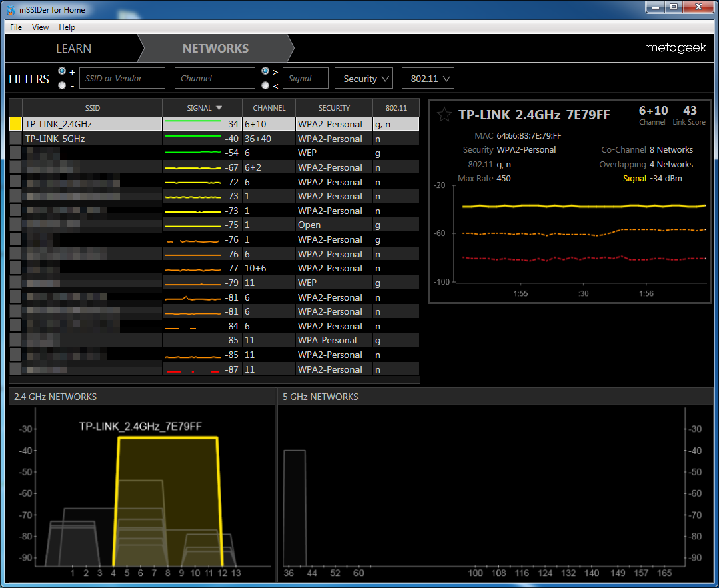Sort networks by the Signal arrow
Viewport: 719px width, 588px height.
coord(219,108)
